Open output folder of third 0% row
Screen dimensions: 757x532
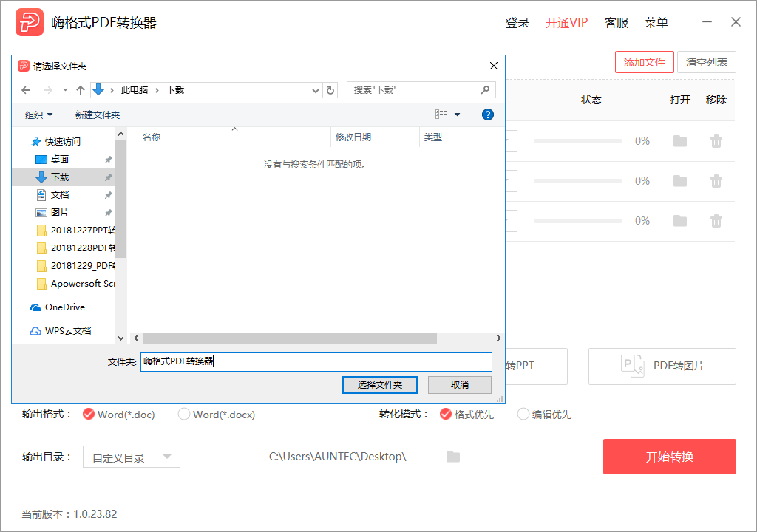(680, 221)
